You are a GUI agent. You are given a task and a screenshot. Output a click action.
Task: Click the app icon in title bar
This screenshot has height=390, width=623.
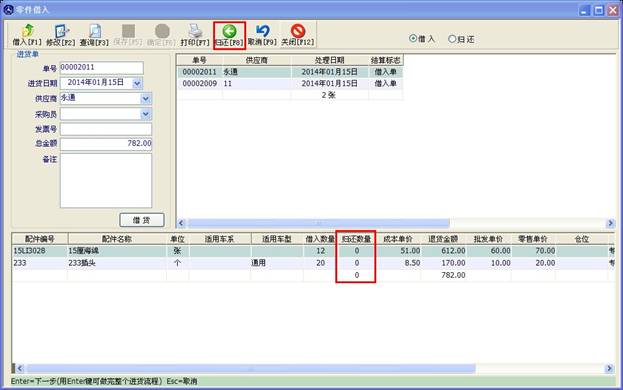tap(8, 9)
